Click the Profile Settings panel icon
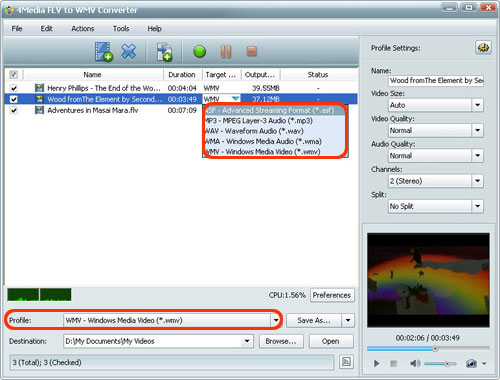Viewport: 500px width, 380px height. (x=483, y=48)
